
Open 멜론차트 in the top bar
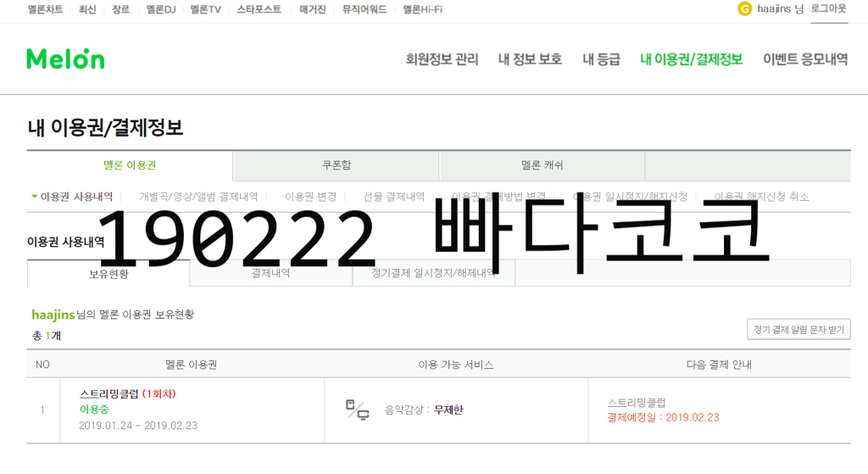pos(46,9)
